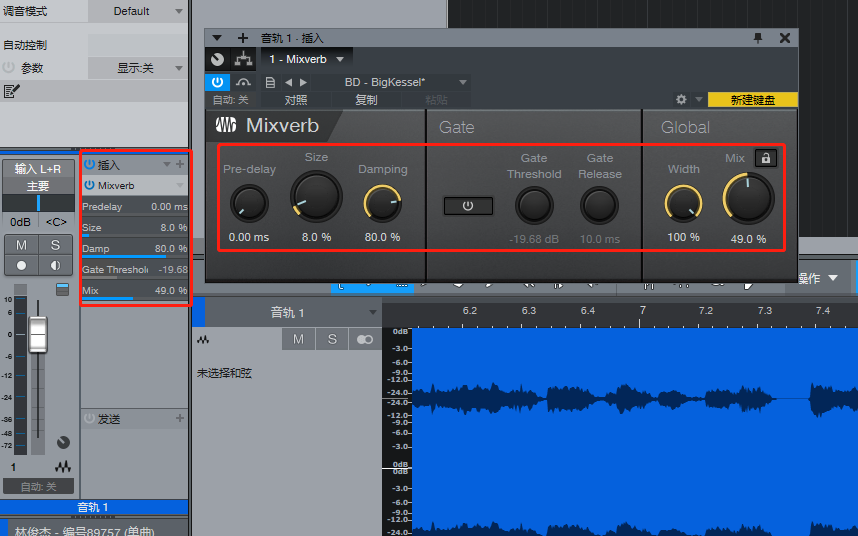Screen dimensions: 858x536
Task: Toggle the blue Mixverb activate power button
Action: (217, 82)
